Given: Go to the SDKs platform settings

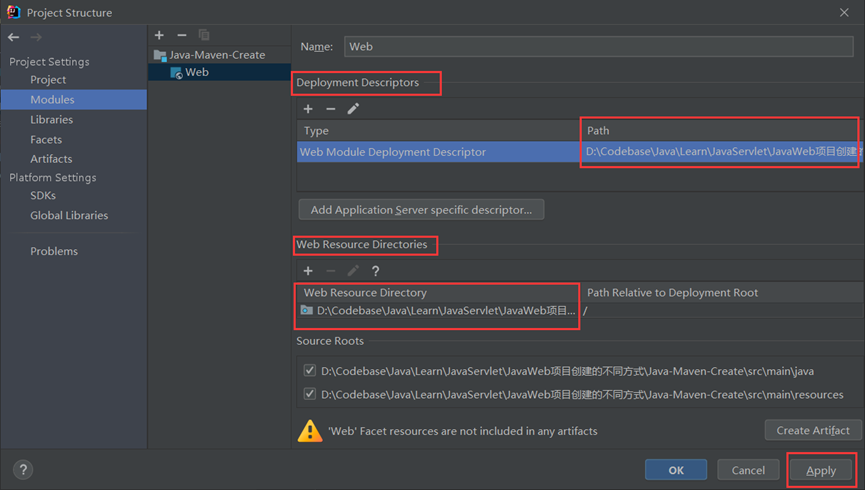Looking at the screenshot, I should 43,196.
